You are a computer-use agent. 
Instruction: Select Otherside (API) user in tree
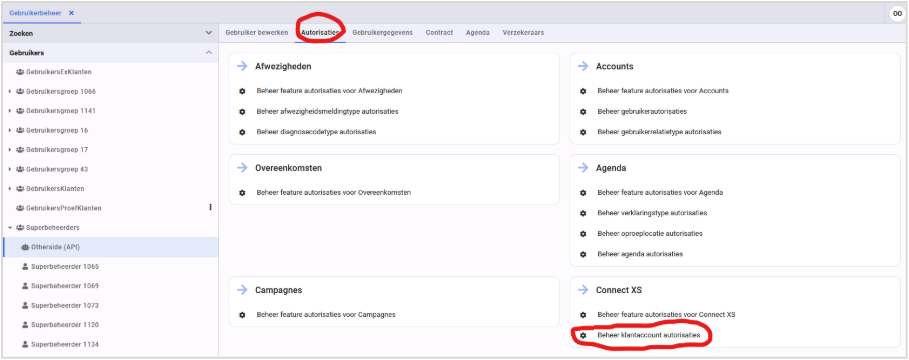point(110,247)
